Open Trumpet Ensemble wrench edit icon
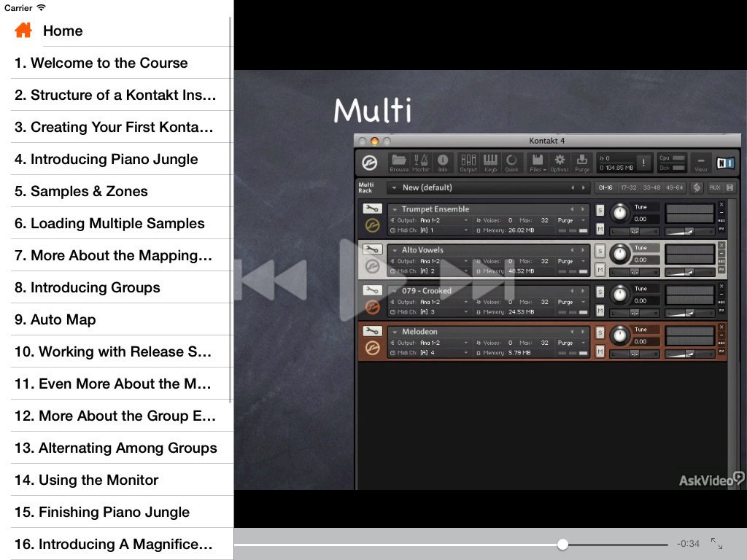 coord(372,209)
